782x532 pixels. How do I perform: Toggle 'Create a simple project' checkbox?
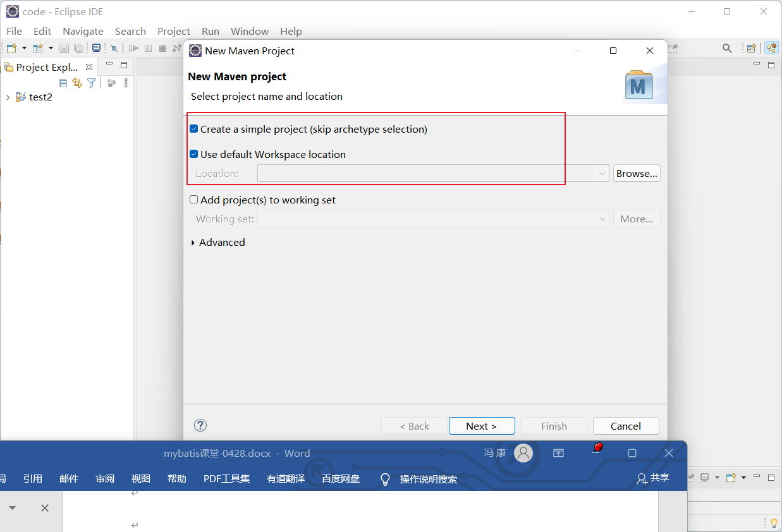pos(194,129)
